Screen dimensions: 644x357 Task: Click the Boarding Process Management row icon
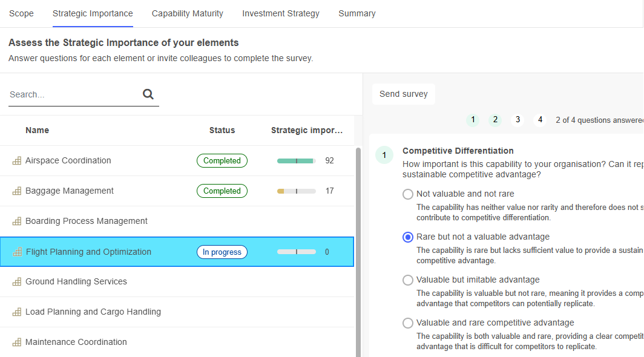16,221
